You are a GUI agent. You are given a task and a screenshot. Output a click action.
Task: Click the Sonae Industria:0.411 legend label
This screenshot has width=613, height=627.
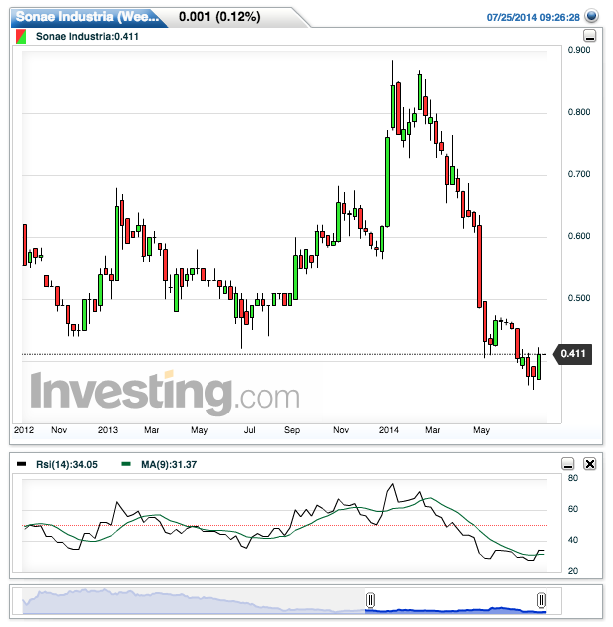87,37
